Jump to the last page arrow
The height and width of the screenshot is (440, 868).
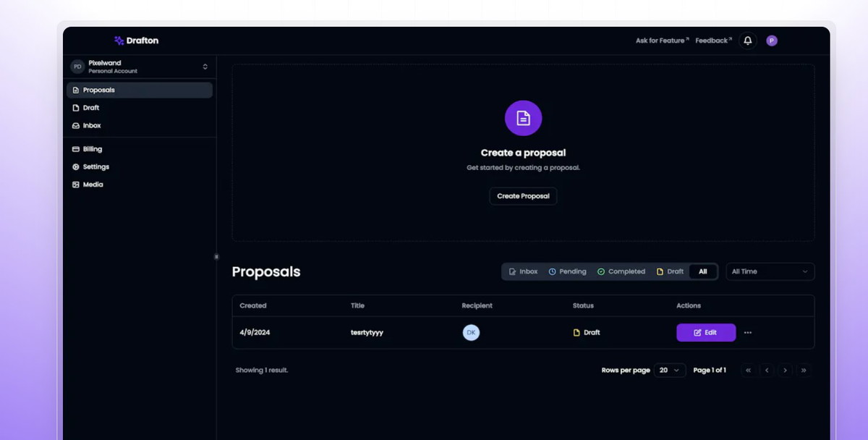pos(804,370)
